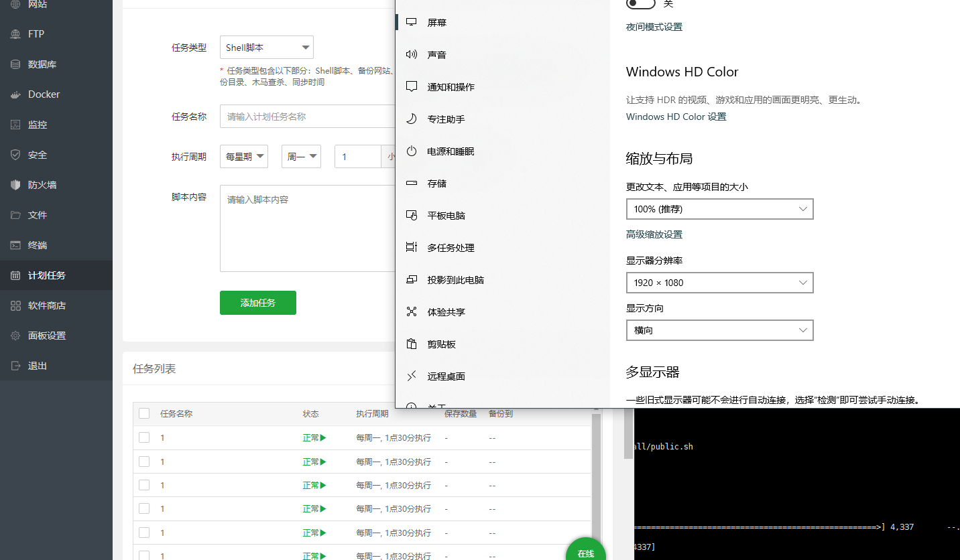Viewport: 960px width, 560px height.
Task: Open the 每星期 execution cycle dropdown
Action: pos(244,156)
